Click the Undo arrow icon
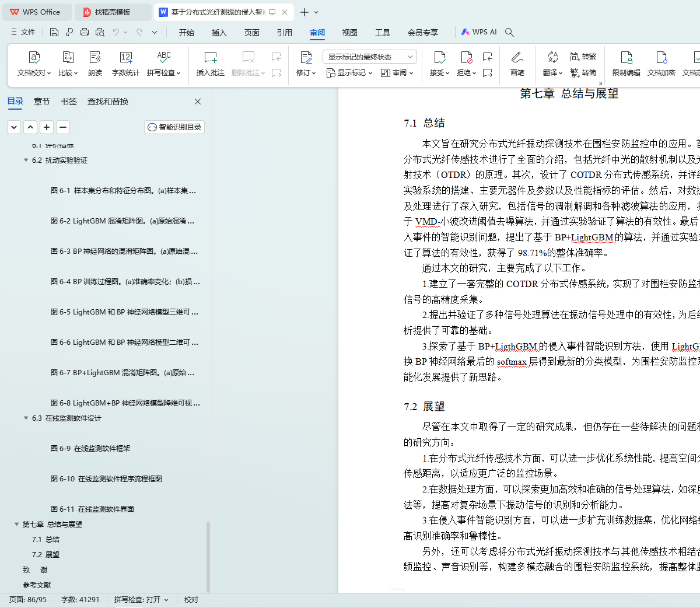700x608 pixels. (x=116, y=32)
